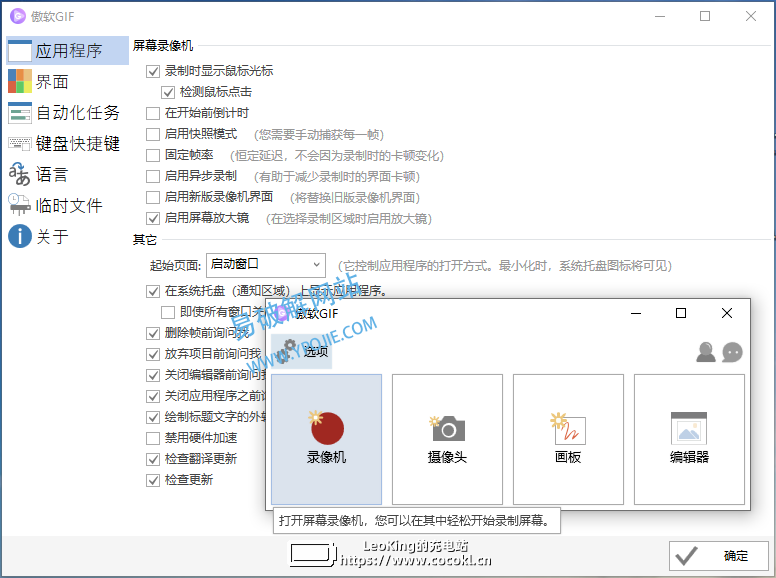Uncheck 检查更新 option
The height and width of the screenshot is (578, 776).
(153, 480)
